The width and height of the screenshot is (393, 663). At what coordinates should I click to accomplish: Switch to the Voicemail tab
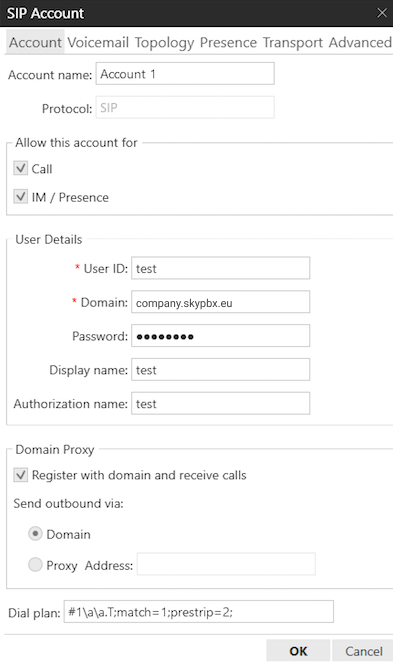pyautogui.click(x=98, y=42)
